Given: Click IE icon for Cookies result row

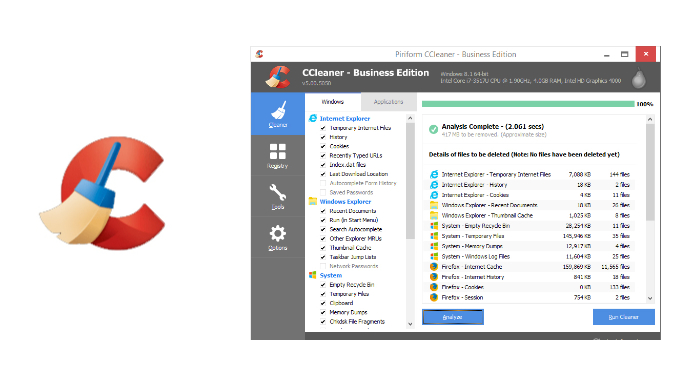Looking at the screenshot, I should coord(434,195).
